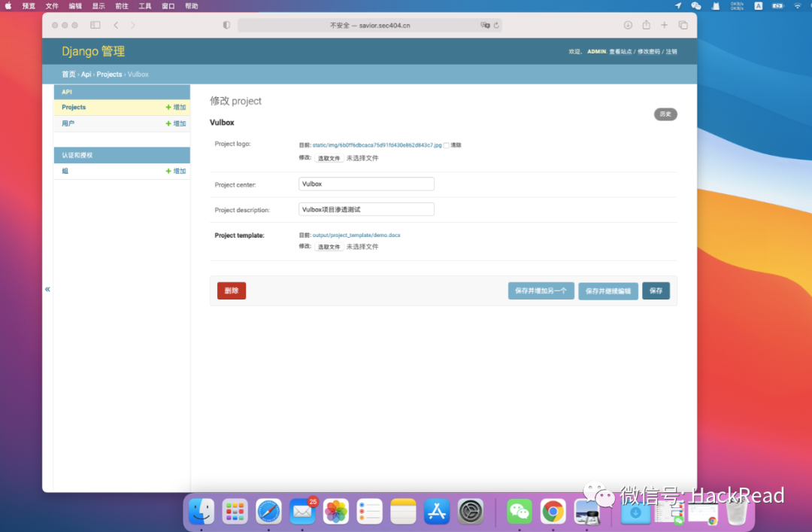This screenshot has height=532, width=812.
Task: Click the privacy shield icon in the toolbar
Action: [226, 25]
